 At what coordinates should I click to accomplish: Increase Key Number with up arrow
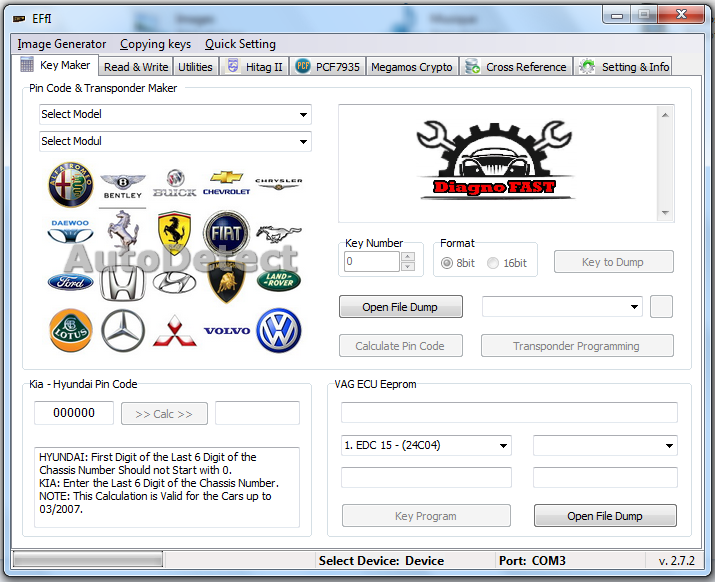click(x=408, y=257)
